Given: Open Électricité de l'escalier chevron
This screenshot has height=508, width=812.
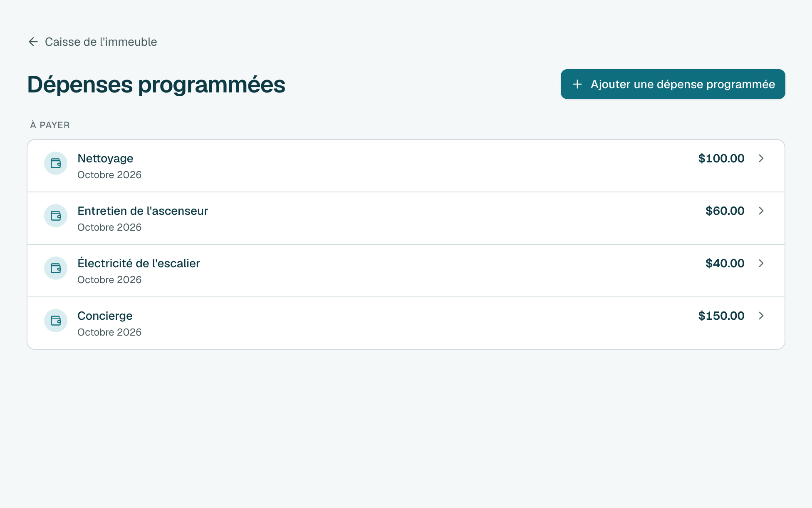Looking at the screenshot, I should (761, 263).
